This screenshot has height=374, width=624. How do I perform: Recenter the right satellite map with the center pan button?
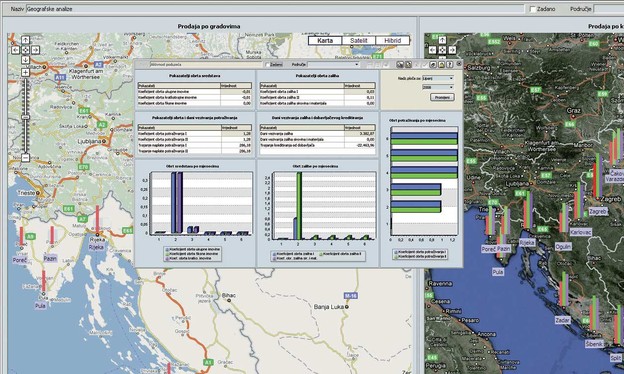(442, 50)
